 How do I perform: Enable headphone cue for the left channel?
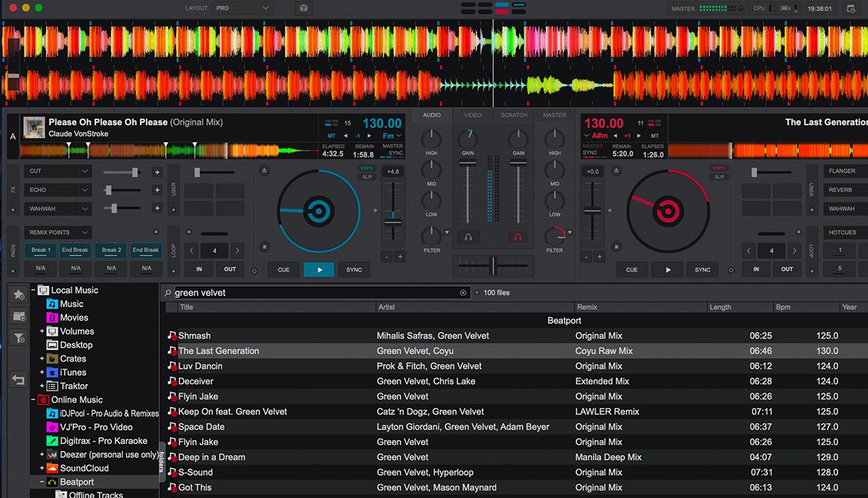pyautogui.click(x=468, y=237)
